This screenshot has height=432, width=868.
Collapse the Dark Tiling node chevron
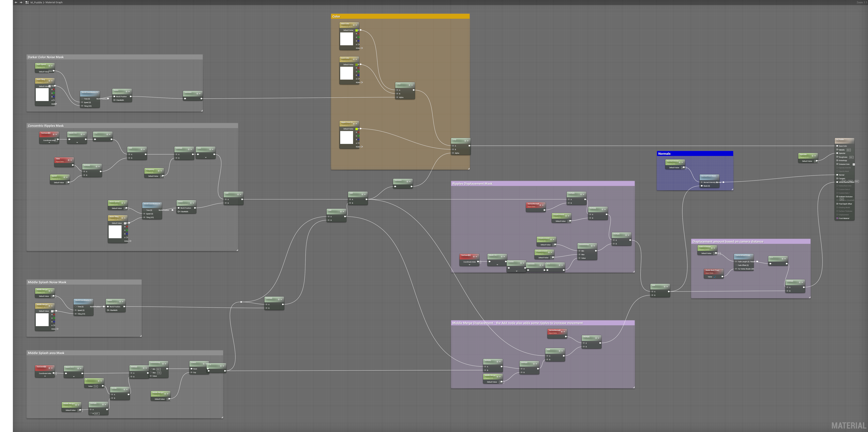52,81
